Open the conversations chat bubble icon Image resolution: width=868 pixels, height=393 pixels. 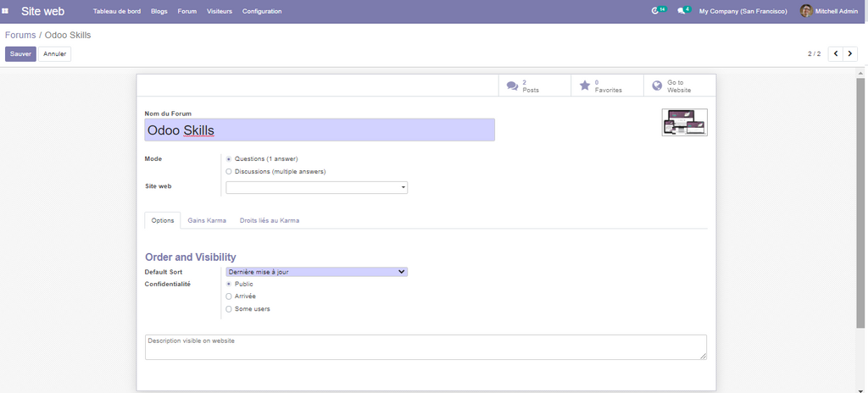(682, 11)
